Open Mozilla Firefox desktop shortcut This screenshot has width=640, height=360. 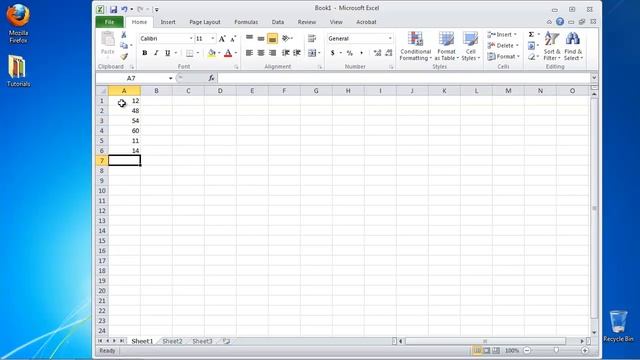[18, 24]
